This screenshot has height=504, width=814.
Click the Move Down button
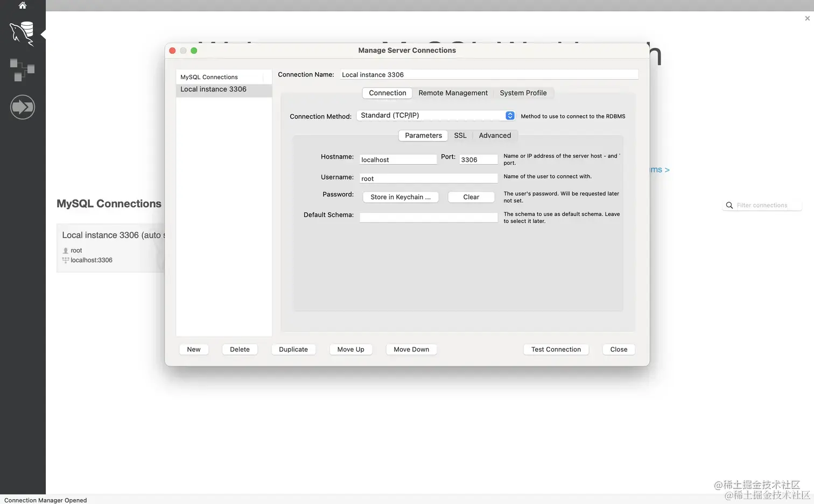[411, 350]
